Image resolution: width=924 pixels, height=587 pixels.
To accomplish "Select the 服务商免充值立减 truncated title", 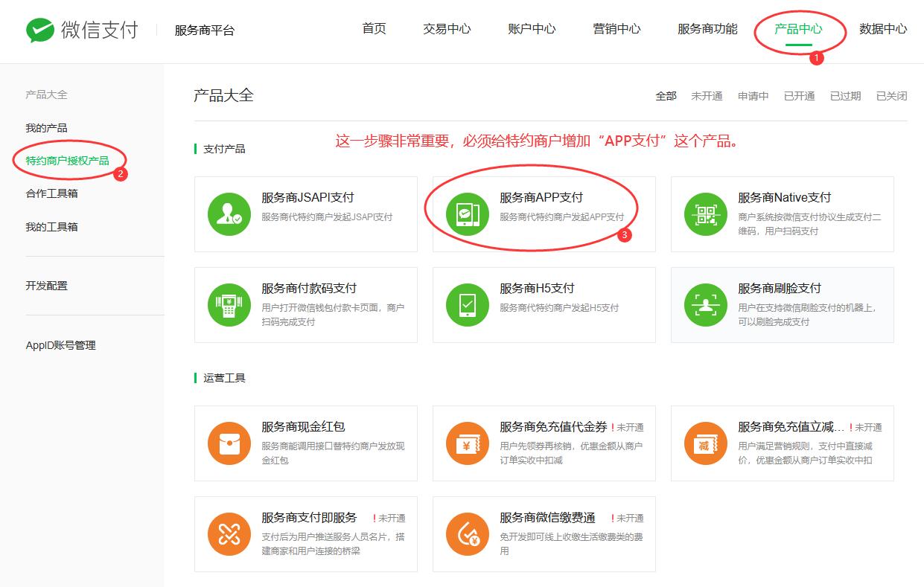I will coord(791,427).
